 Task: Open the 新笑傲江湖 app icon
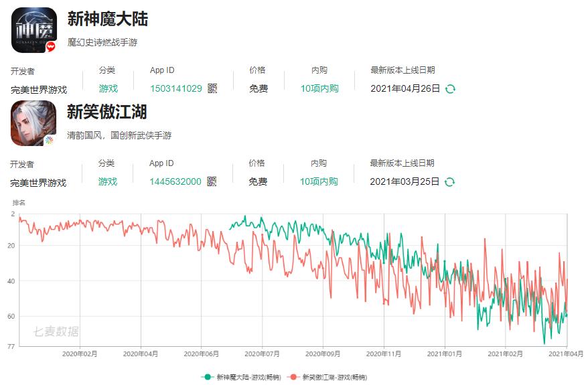(33, 123)
